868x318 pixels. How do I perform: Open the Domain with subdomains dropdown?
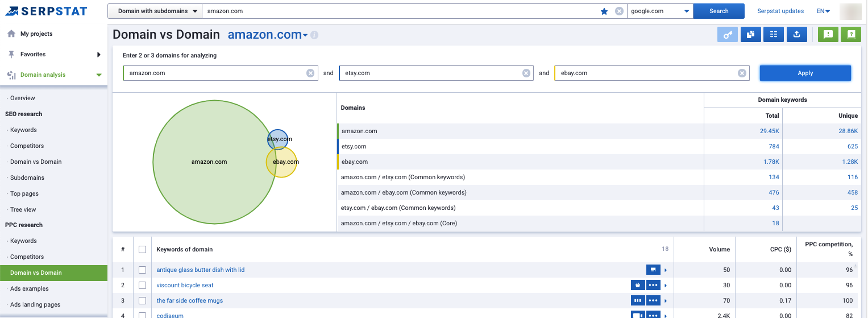pos(155,11)
